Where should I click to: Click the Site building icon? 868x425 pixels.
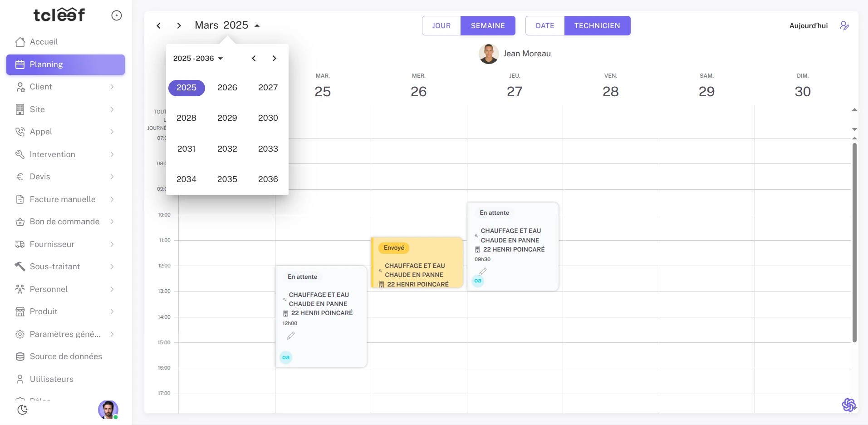[x=20, y=109]
